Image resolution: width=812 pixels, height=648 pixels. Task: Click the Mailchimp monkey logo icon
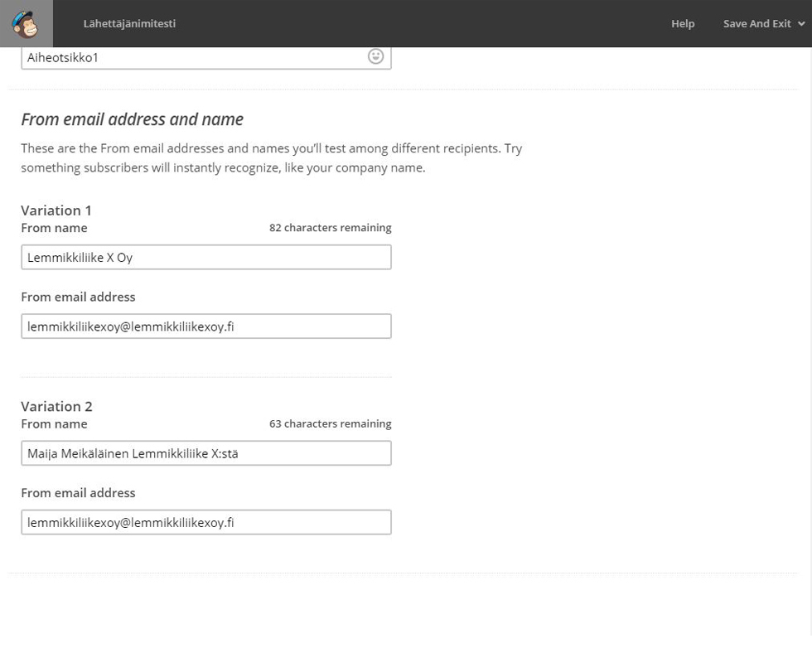point(26,24)
